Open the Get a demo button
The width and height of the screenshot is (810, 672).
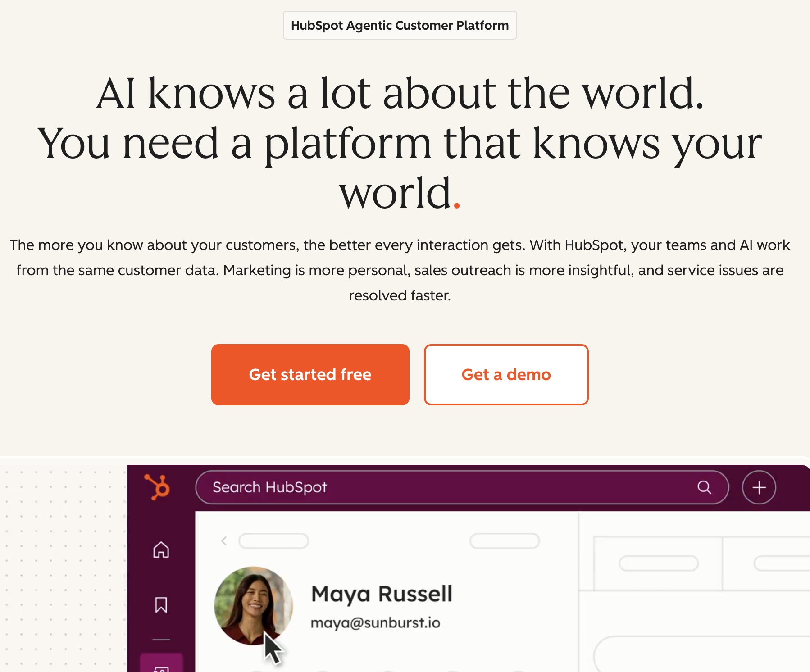coord(506,375)
